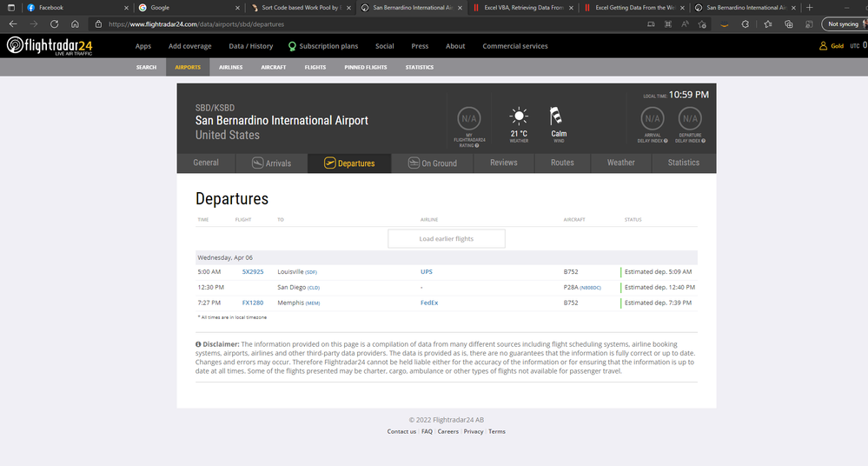Go back in browser history
The height and width of the screenshot is (466, 868).
coord(13,23)
